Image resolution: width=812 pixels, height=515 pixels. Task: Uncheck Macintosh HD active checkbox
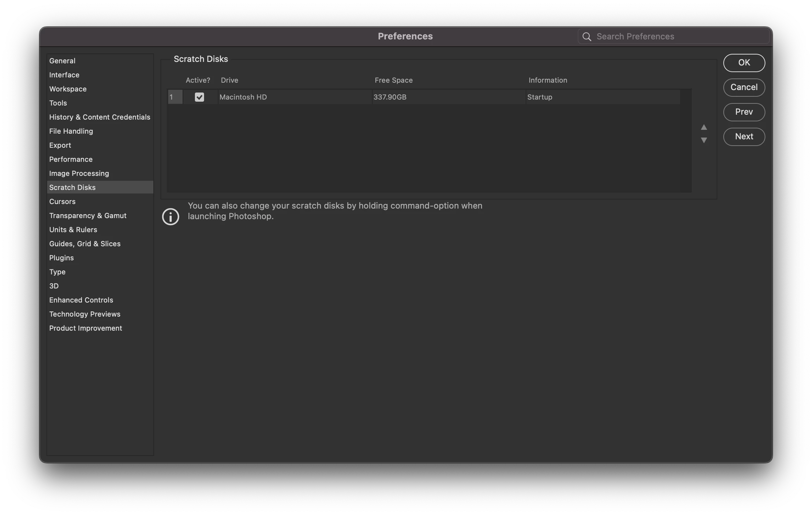pyautogui.click(x=199, y=97)
